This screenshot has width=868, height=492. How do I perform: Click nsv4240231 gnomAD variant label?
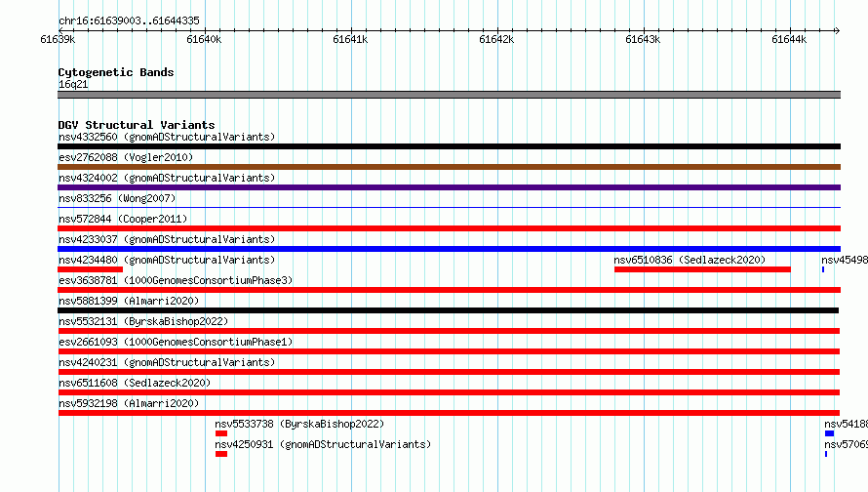tap(167, 362)
